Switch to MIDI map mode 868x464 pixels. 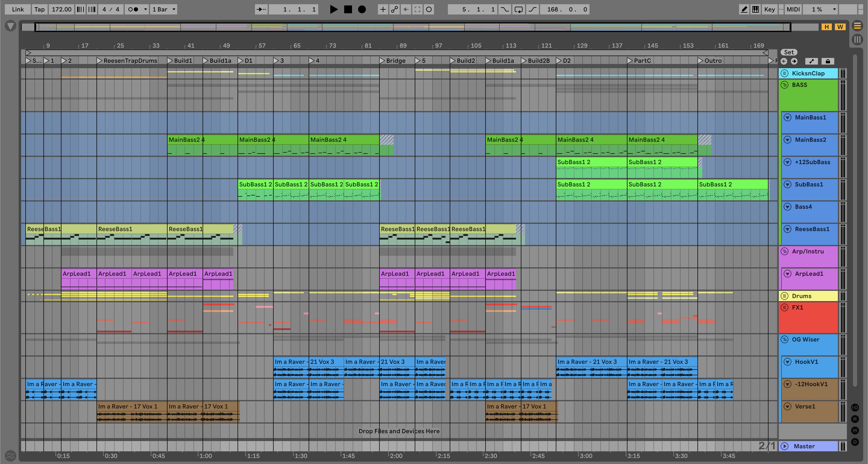793,9
